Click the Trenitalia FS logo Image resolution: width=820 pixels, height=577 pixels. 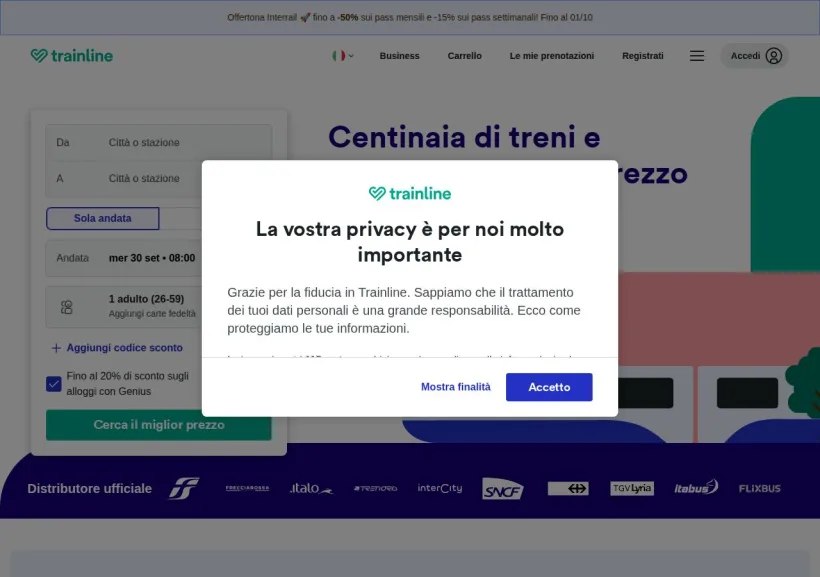click(184, 488)
